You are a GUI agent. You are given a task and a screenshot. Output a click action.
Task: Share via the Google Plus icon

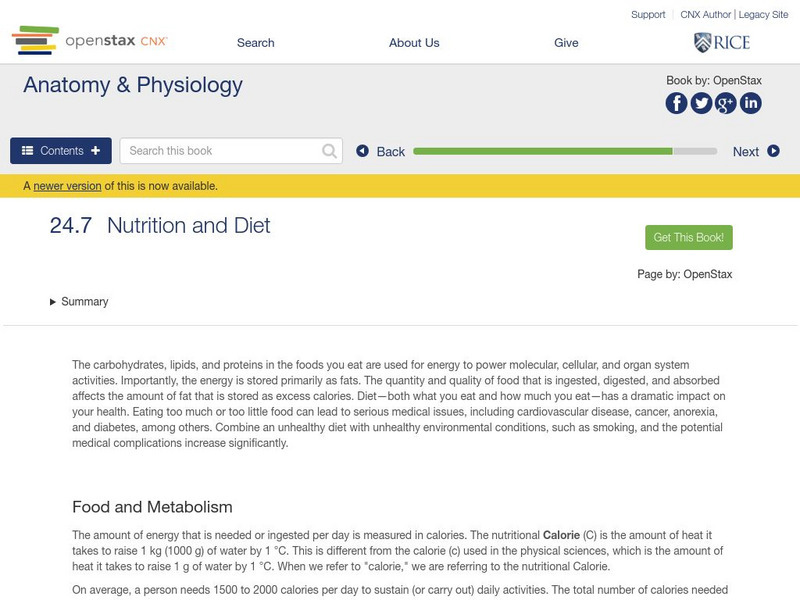coord(726,103)
